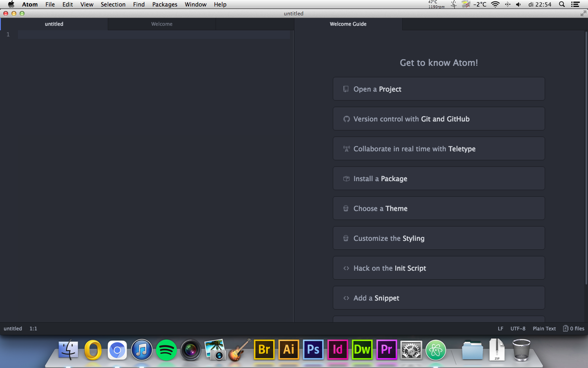
Task: Open Chromium from the Dock
Action: [x=117, y=350]
